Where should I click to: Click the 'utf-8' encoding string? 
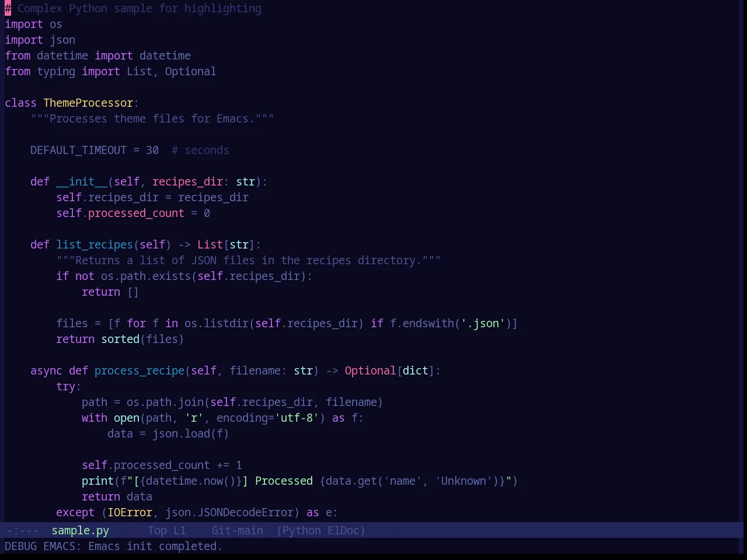pyautogui.click(x=296, y=418)
